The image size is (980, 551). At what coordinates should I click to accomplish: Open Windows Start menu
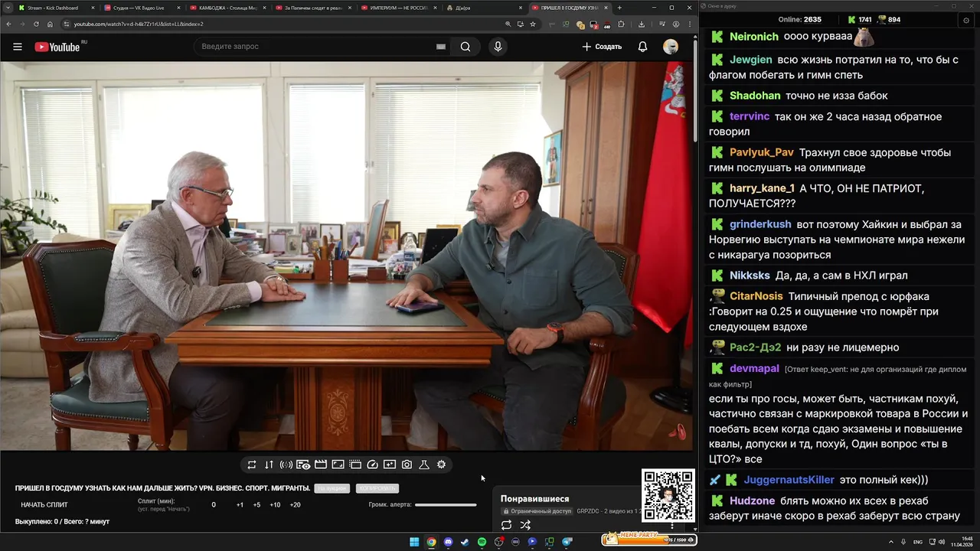[x=414, y=542]
